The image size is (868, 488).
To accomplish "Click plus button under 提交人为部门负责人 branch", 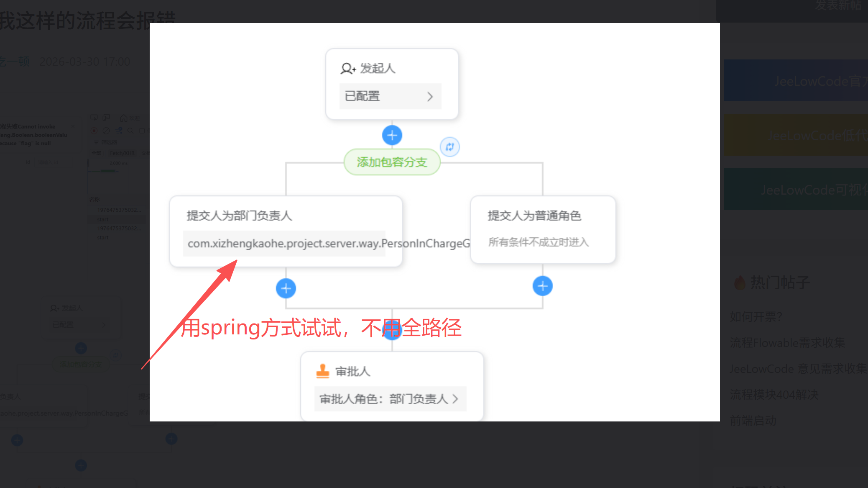I will click(x=286, y=288).
